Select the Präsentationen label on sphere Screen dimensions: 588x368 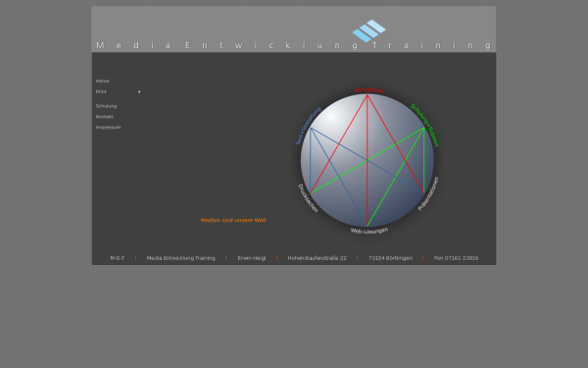(428, 193)
